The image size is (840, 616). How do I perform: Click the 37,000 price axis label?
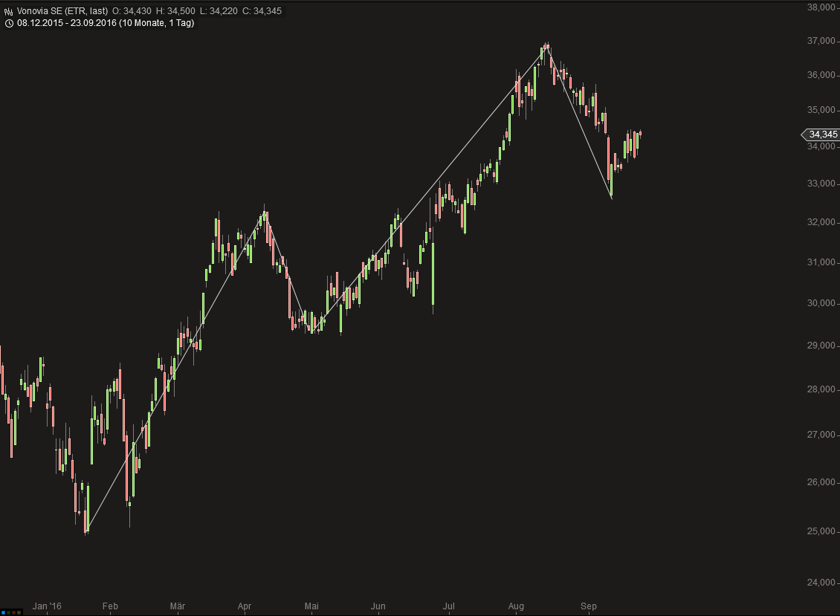[x=821, y=41]
